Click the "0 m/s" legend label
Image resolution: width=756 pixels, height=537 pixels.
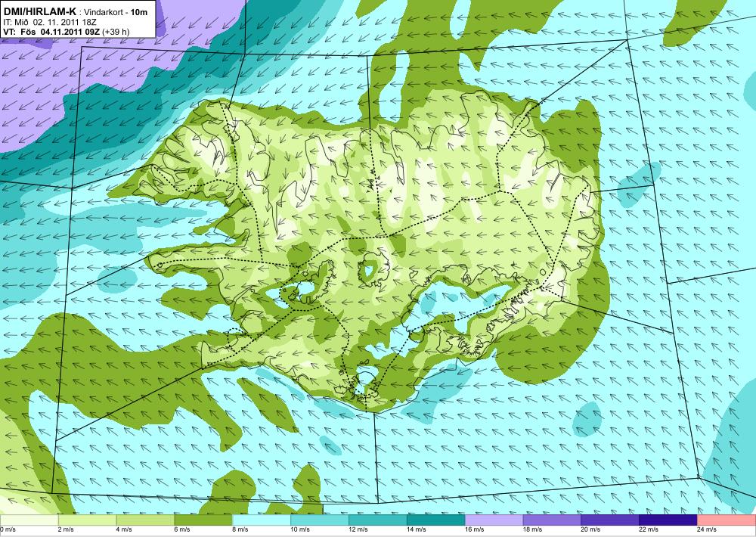pyautogui.click(x=8, y=529)
